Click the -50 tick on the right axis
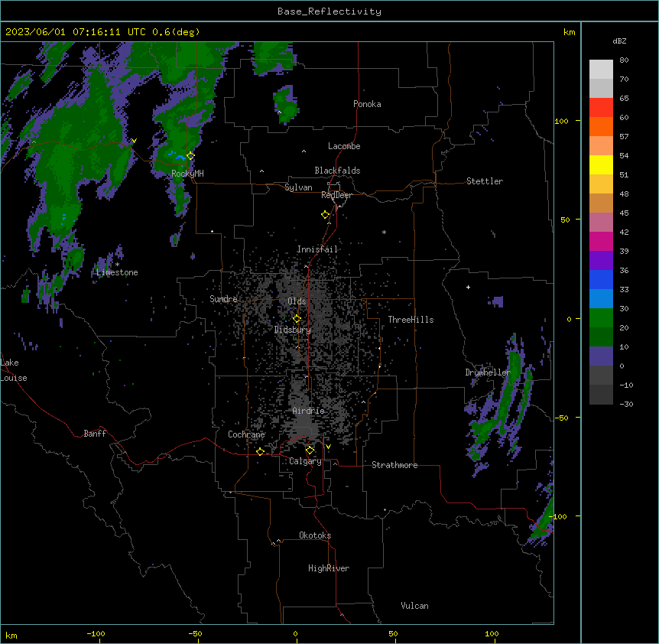Screen dimensions: 659x644 [x=562, y=418]
